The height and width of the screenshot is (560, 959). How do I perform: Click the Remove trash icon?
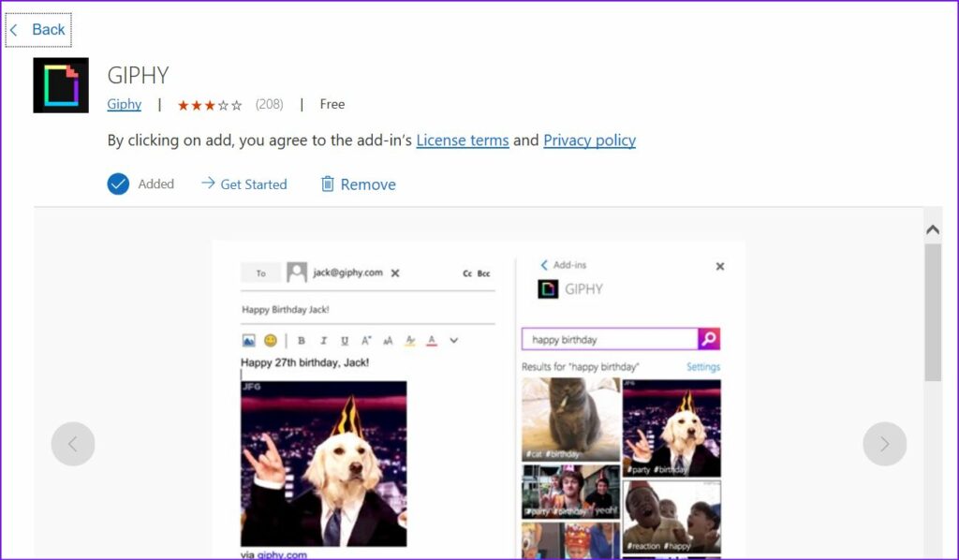(x=329, y=184)
